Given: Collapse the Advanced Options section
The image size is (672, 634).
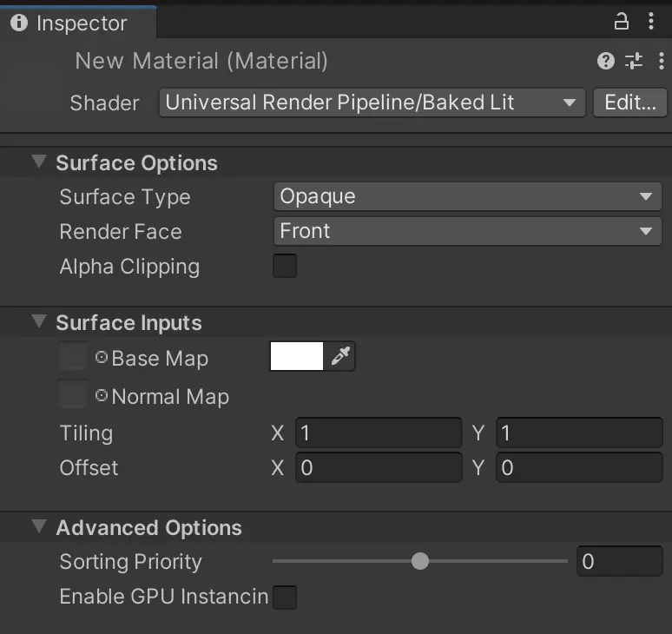Looking at the screenshot, I should coord(39,527).
